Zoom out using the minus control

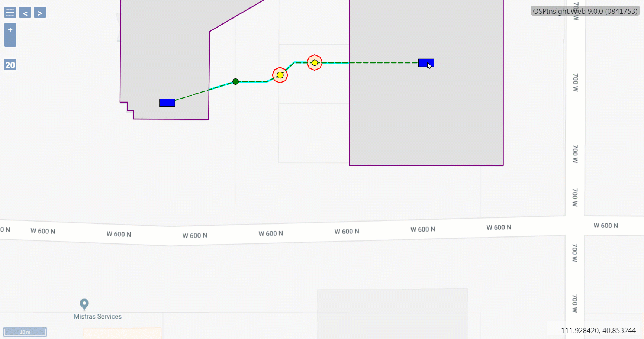pos(10,41)
